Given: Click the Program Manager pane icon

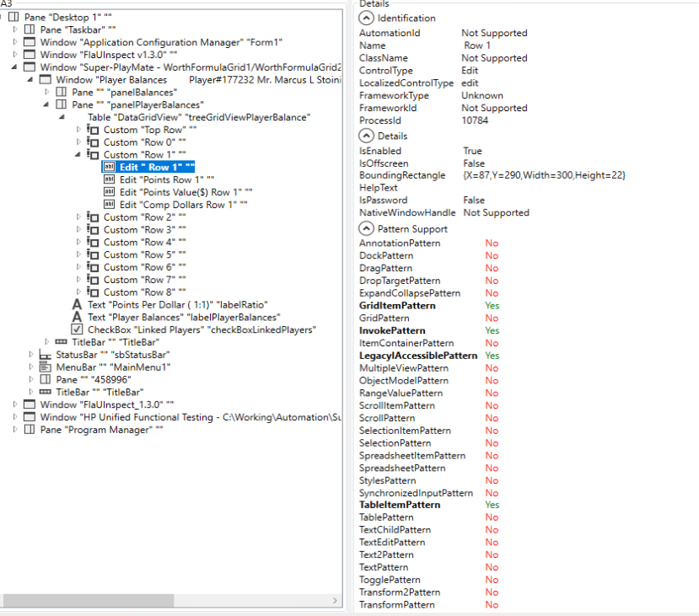Looking at the screenshot, I should coord(30,430).
